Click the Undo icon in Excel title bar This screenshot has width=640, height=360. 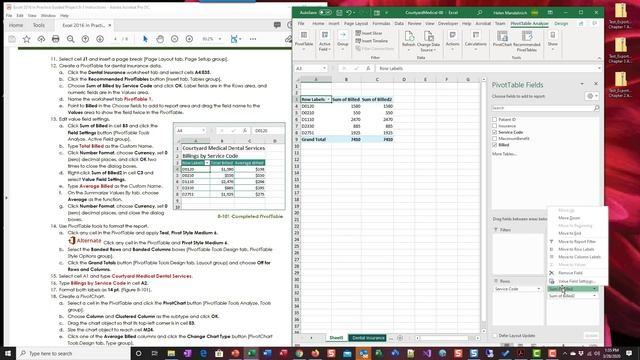[x=349, y=13]
